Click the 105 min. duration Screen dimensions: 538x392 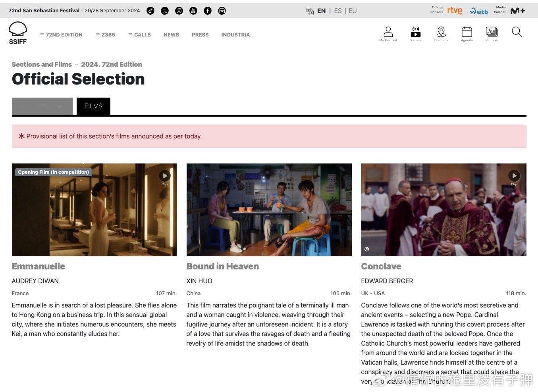341,293
